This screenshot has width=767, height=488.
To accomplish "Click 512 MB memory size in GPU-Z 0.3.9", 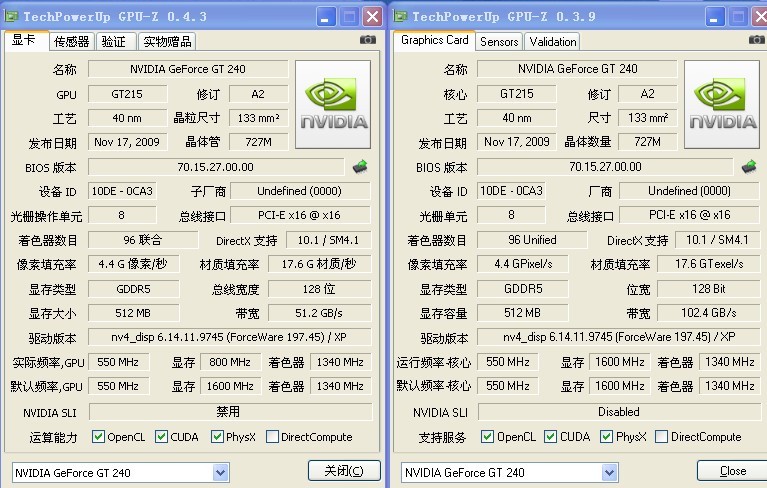I will pos(523,312).
